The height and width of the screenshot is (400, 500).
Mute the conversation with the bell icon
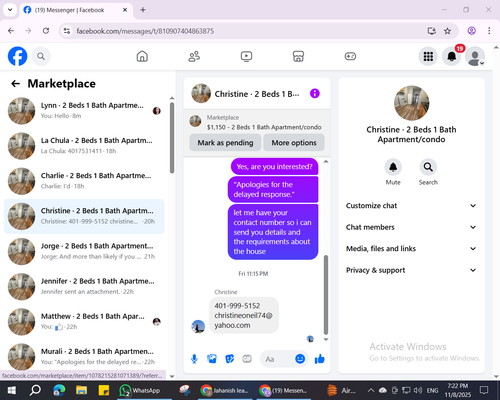tap(393, 167)
